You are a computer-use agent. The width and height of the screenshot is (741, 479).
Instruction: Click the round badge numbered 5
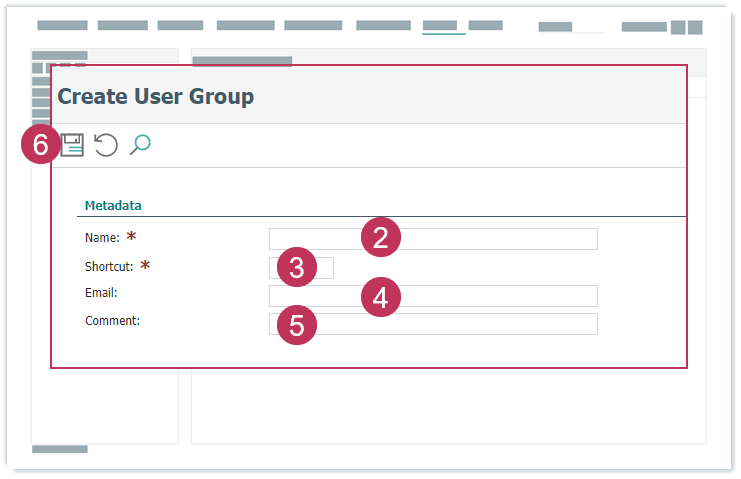pos(296,325)
